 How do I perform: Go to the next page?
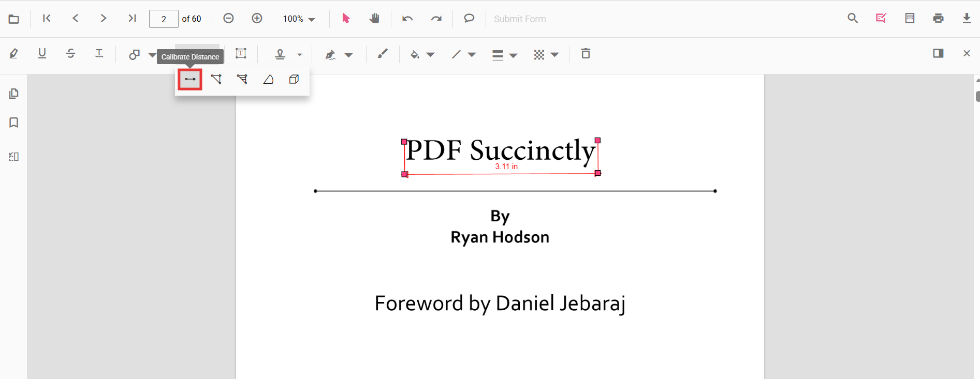click(x=104, y=19)
